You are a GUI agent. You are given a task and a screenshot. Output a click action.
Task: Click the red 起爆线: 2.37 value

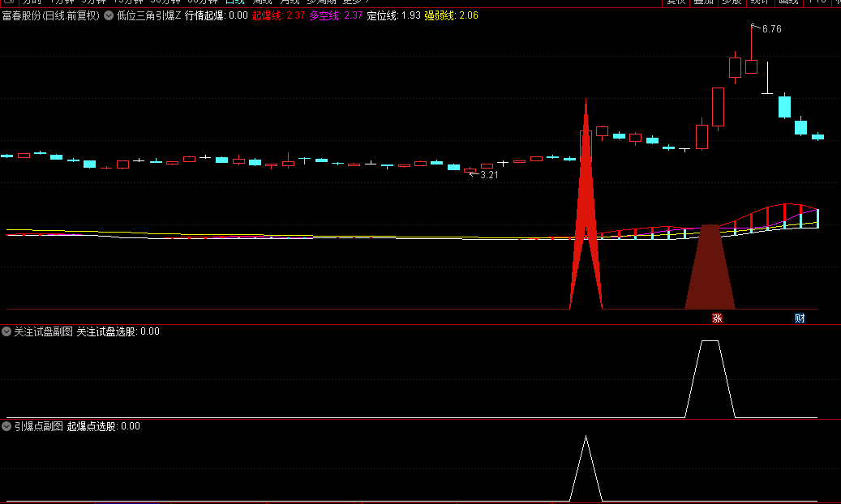point(278,15)
